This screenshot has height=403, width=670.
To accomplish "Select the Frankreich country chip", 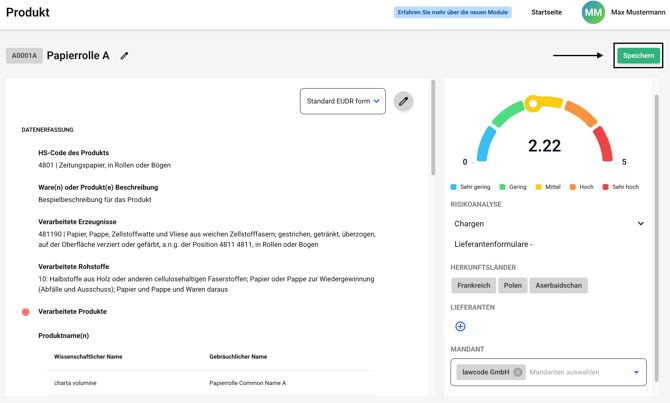I will pos(473,285).
